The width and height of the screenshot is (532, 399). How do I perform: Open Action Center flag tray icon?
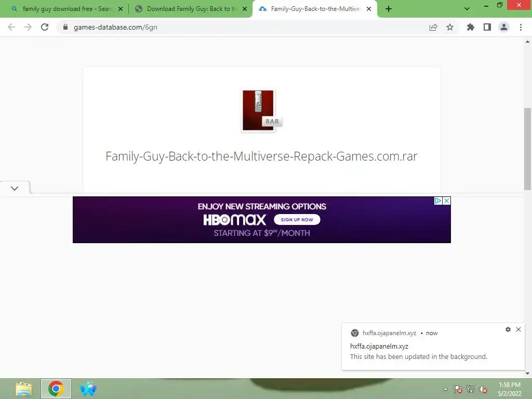coord(458,389)
